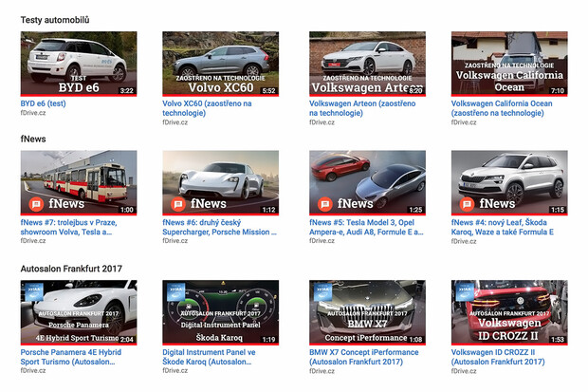The width and height of the screenshot is (588, 392).
Task: Click the 'Volvo XC60 (zaostřeno na technologie)' link
Action: (207, 108)
